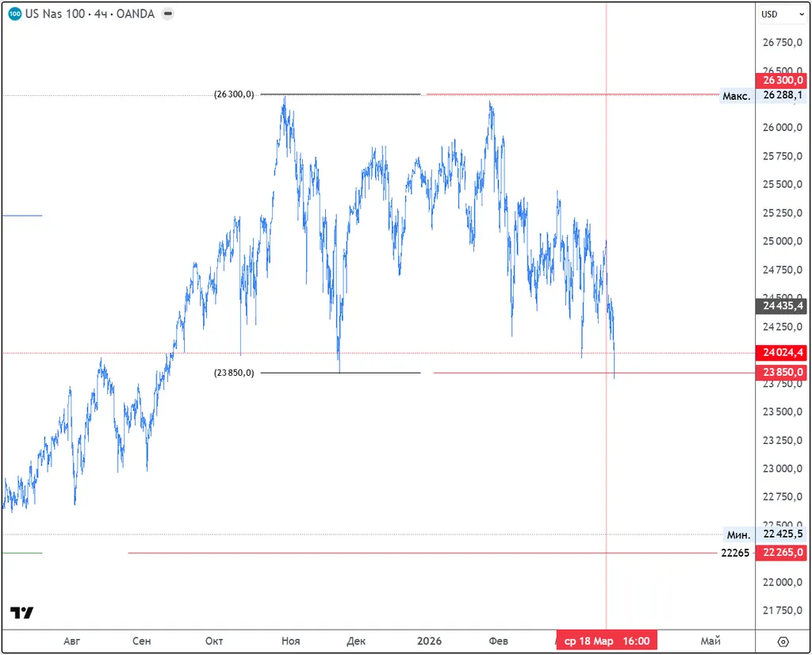Image resolution: width=812 pixels, height=655 pixels.
Task: Click the Ноя month on time axis
Action: pos(290,641)
